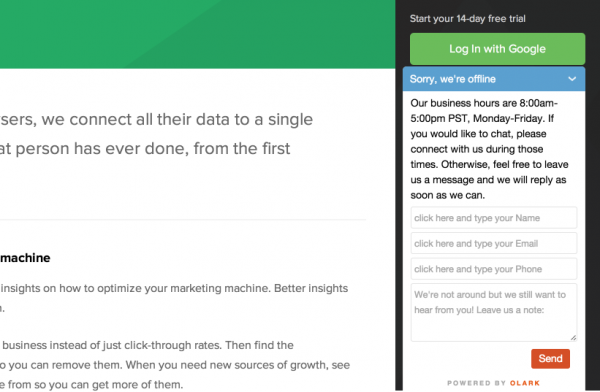Screen dimensions: 600x392
Task: Click the person has ever done line
Action: 145,149
